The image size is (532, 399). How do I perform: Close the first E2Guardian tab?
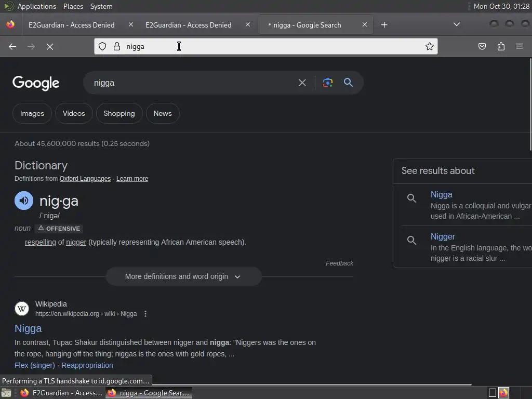131,24
